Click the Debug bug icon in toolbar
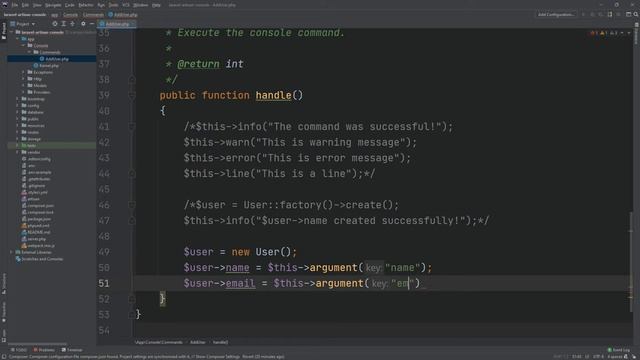The height and width of the screenshot is (360, 640). tap(592, 14)
